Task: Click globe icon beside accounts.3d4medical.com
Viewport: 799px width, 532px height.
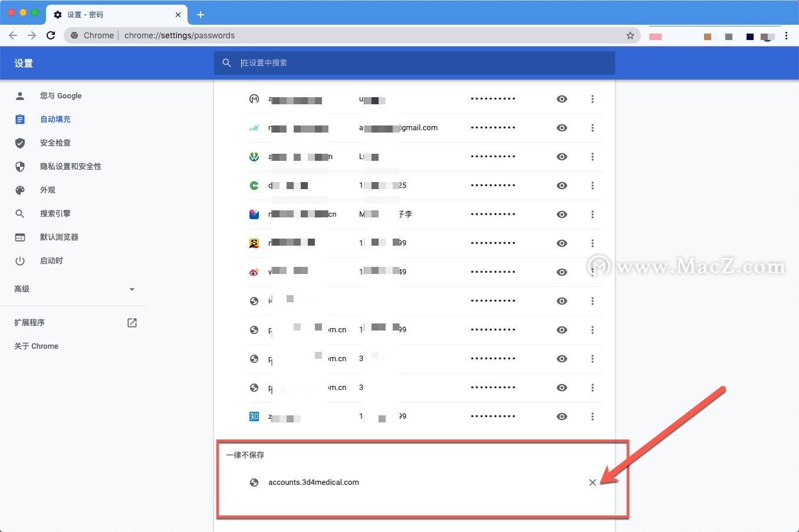Action: click(254, 483)
